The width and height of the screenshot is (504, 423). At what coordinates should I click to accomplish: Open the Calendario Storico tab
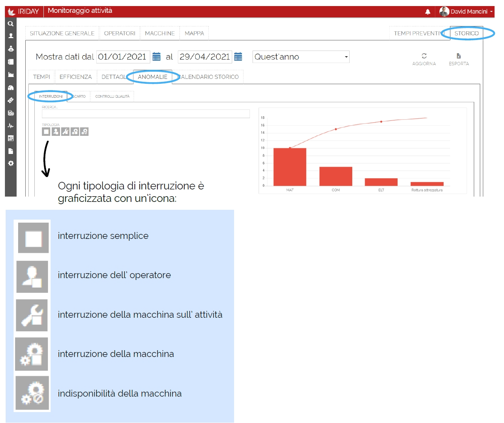(x=209, y=77)
